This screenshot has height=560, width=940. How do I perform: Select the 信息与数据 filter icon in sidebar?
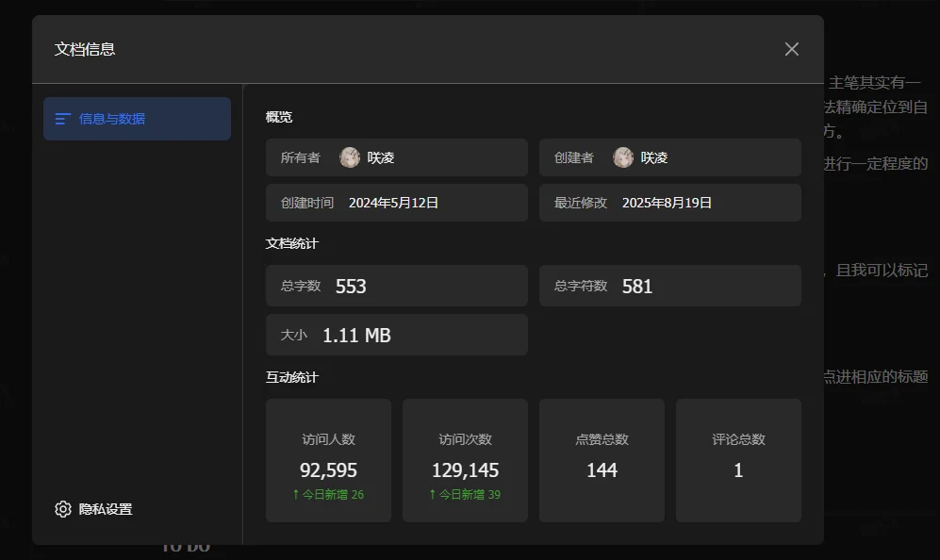[x=63, y=119]
